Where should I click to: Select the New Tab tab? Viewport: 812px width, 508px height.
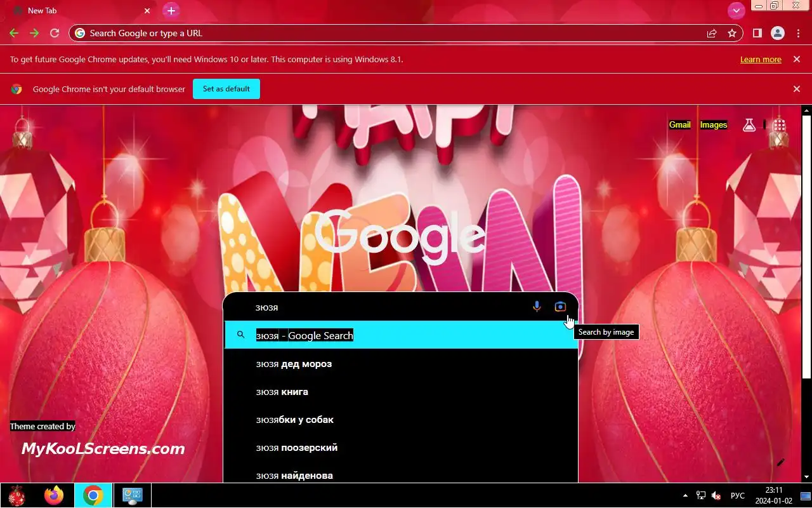pos(82,11)
